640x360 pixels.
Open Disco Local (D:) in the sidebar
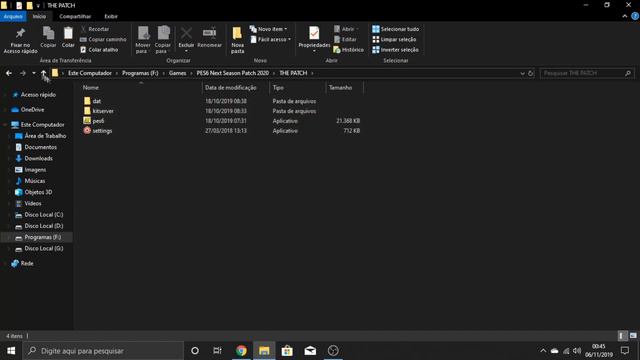[44, 226]
